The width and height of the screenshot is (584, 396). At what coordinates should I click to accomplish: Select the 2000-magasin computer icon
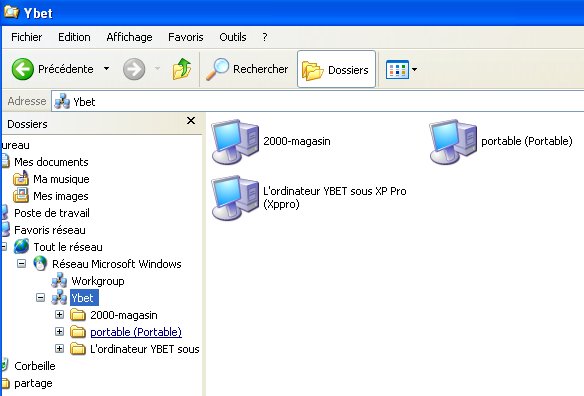click(235, 142)
